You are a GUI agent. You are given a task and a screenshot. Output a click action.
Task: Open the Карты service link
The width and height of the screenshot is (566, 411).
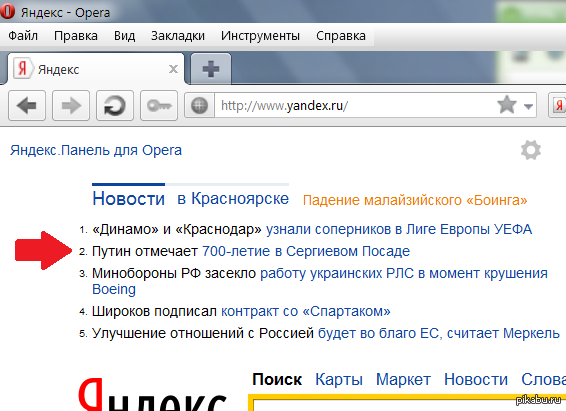pyautogui.click(x=339, y=380)
